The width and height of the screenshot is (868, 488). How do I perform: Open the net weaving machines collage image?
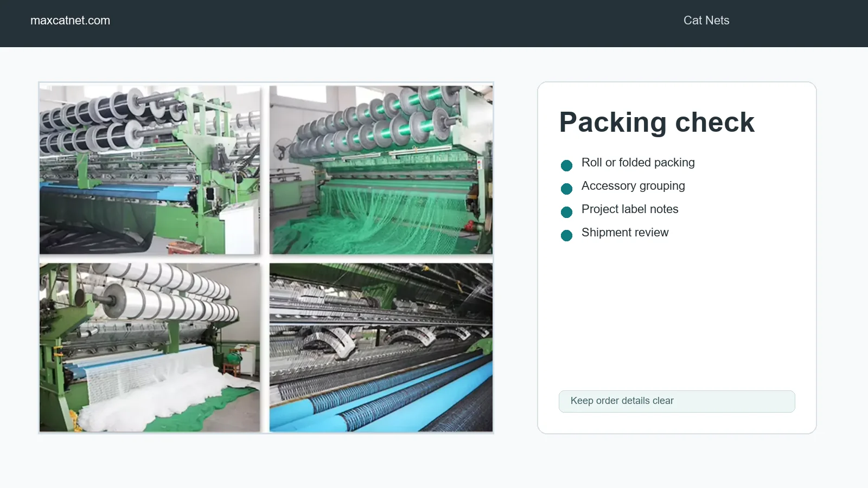coord(266,258)
